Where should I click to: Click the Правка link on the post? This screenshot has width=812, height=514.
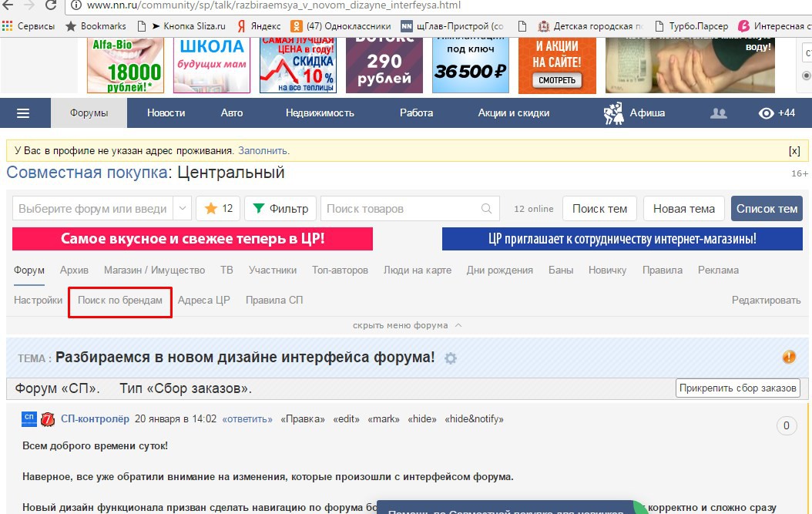(x=303, y=419)
